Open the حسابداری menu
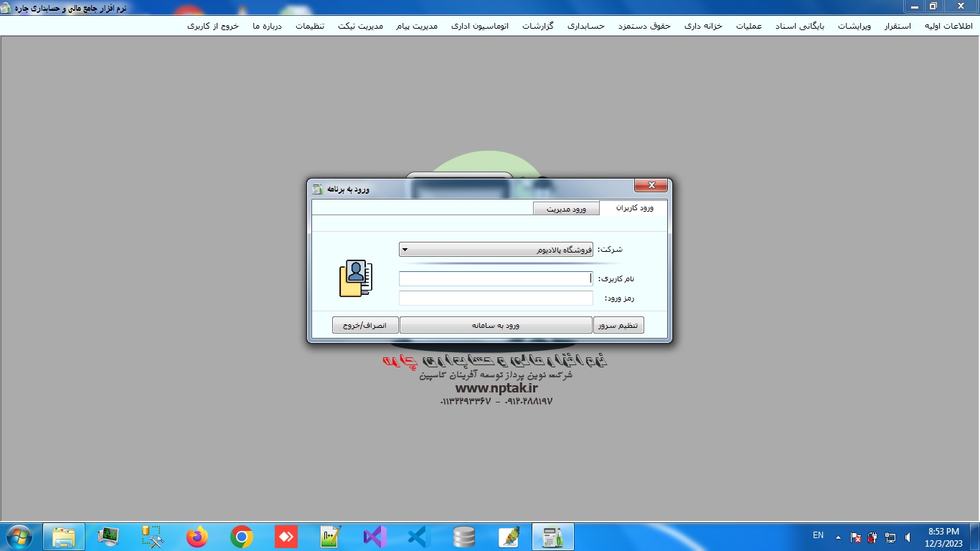Image resolution: width=980 pixels, height=551 pixels. [x=585, y=26]
